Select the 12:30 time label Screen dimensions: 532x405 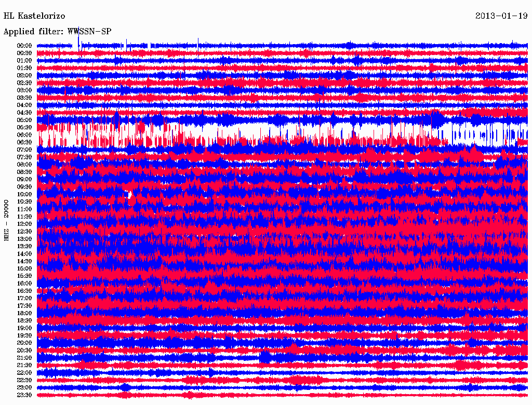(24, 232)
